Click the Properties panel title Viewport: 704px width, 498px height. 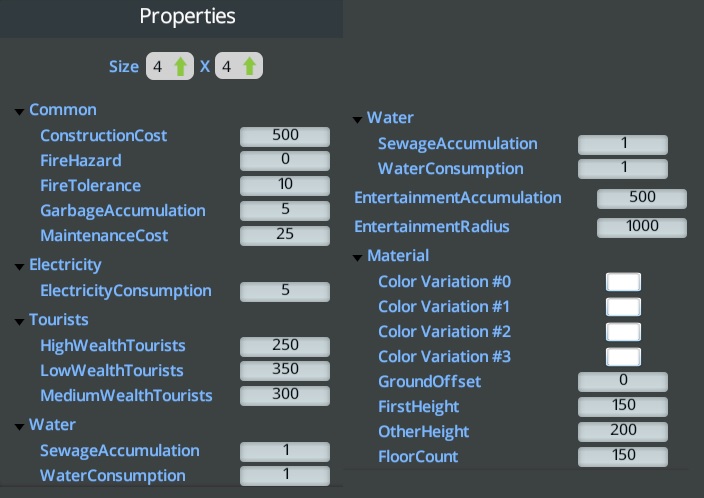(x=188, y=17)
